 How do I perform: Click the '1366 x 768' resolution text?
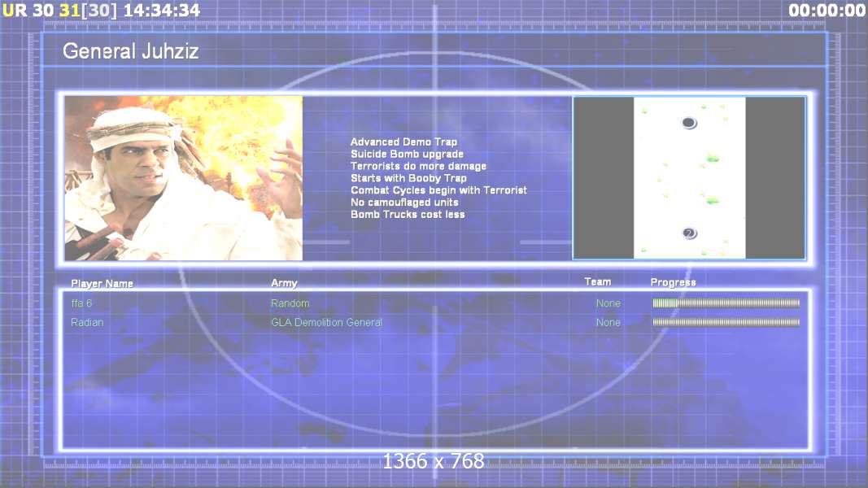pyautogui.click(x=434, y=461)
